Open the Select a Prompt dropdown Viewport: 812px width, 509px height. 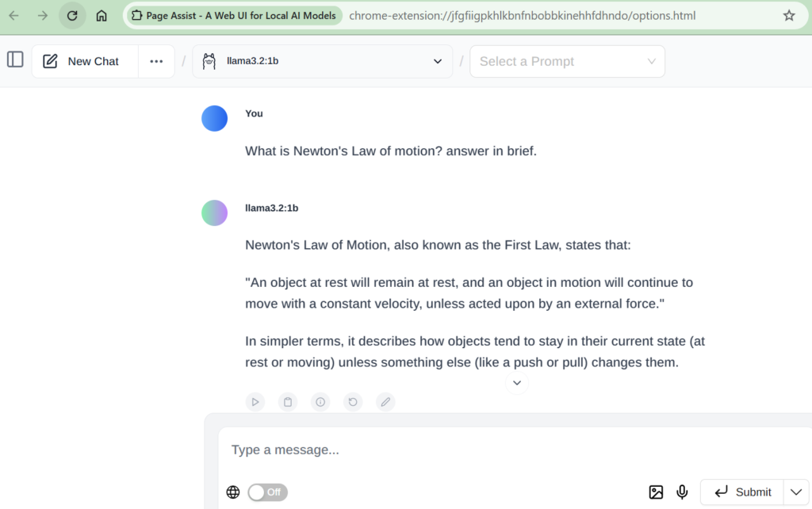click(567, 62)
